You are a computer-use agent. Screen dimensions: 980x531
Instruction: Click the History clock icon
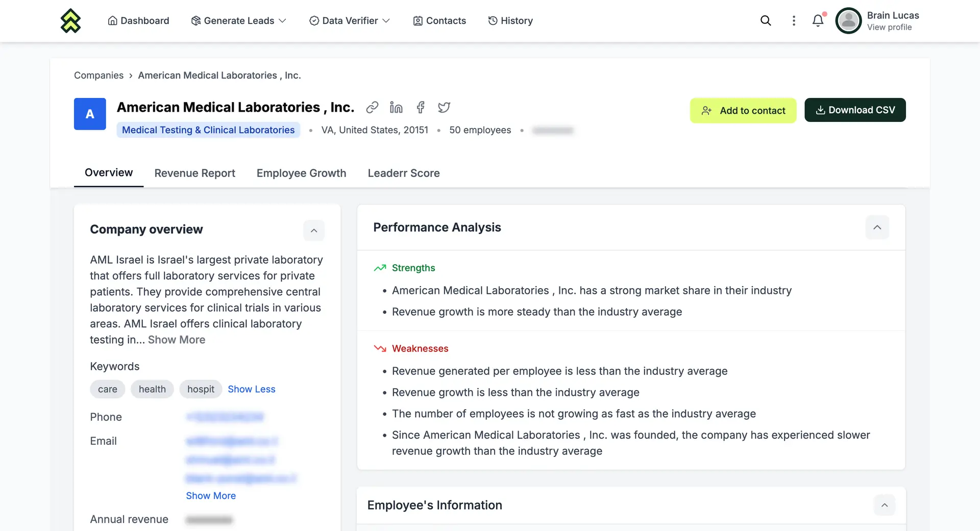pos(493,20)
